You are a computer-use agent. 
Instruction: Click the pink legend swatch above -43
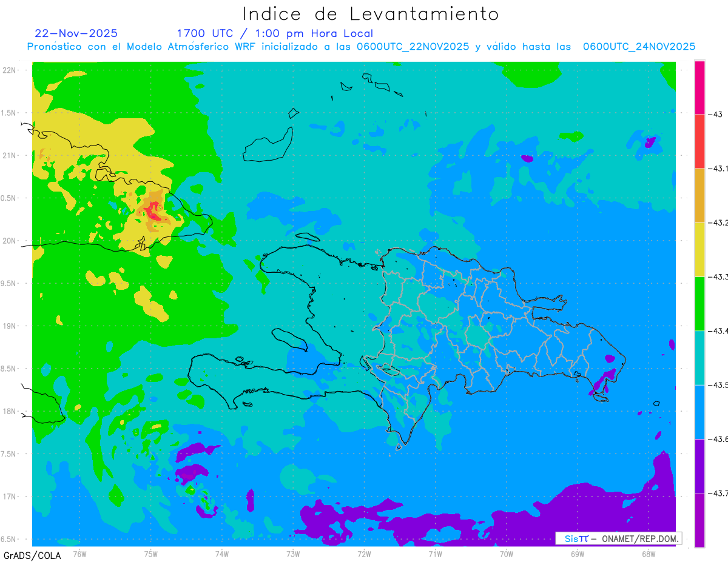point(699,87)
